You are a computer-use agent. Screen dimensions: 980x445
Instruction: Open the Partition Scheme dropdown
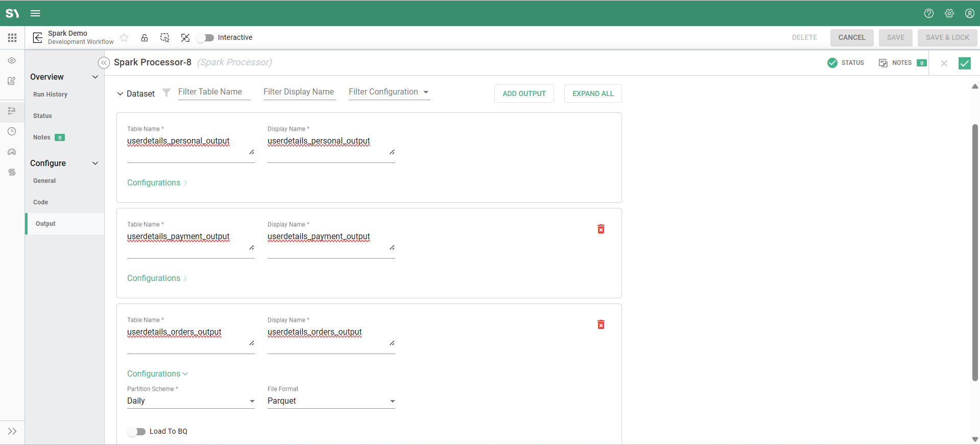coord(190,401)
